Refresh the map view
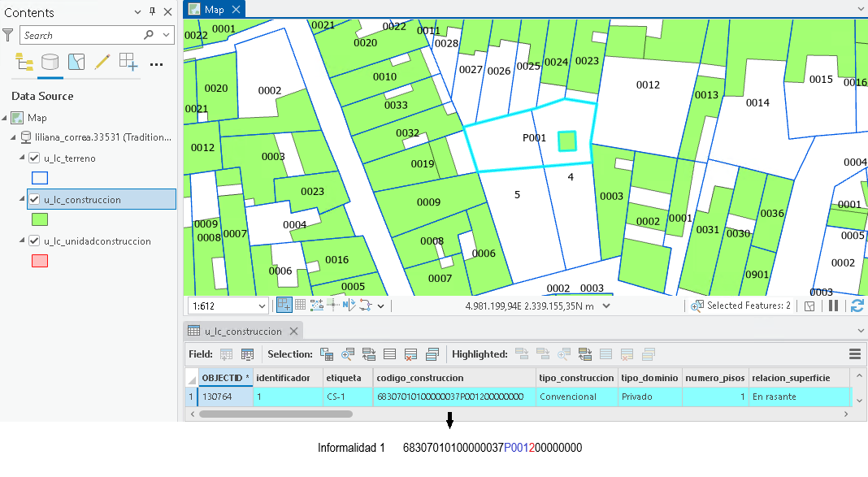The height and width of the screenshot is (477, 868). 857,306
